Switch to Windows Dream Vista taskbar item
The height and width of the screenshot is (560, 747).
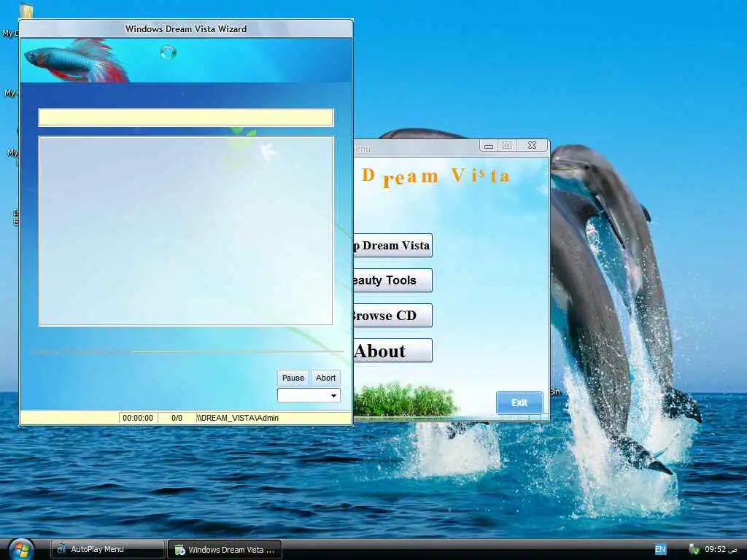click(225, 550)
